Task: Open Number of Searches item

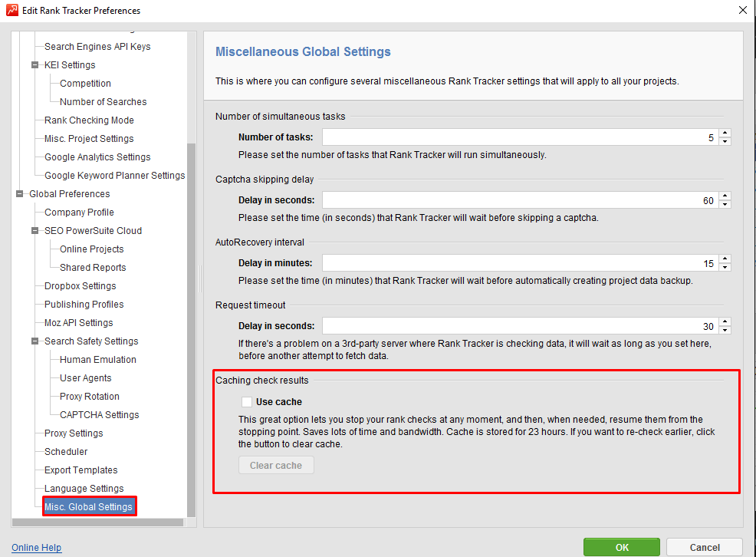Action: (104, 102)
